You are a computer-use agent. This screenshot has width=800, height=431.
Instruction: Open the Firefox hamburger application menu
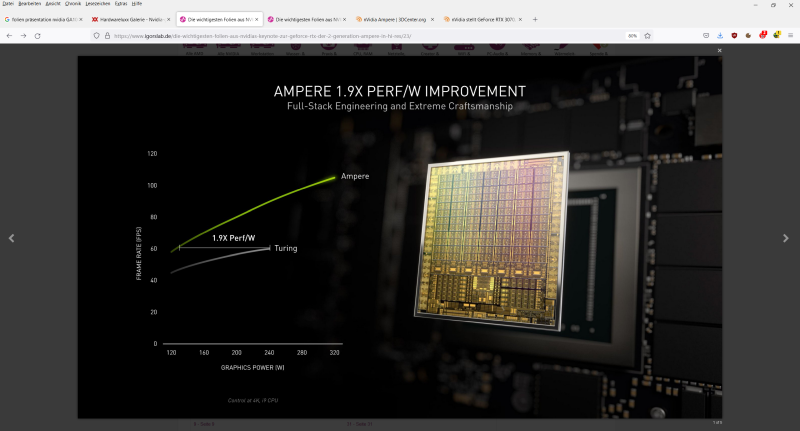(x=790, y=36)
